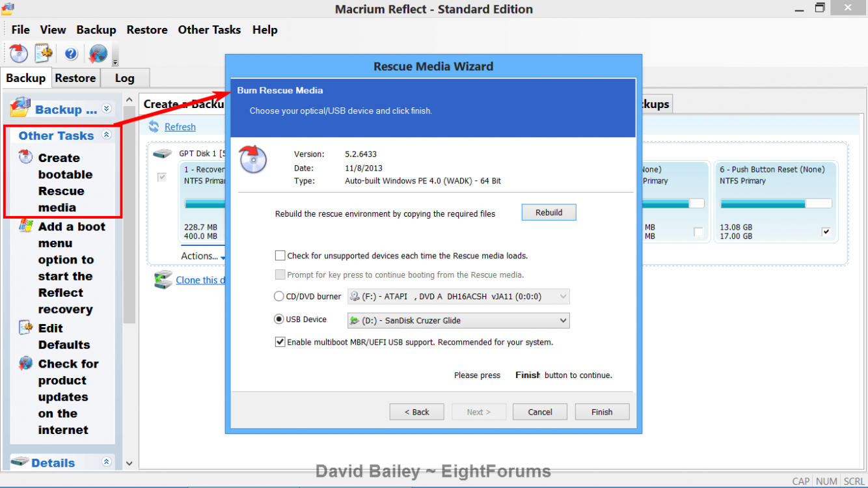
Task: Click the globe icon beside Check for product updates
Action: (25, 362)
